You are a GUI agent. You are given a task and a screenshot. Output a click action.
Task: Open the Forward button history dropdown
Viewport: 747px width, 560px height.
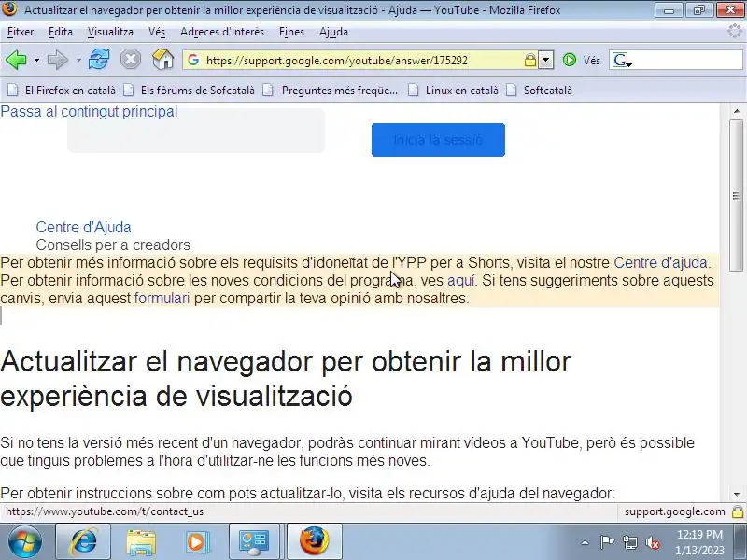pyautogui.click(x=78, y=61)
